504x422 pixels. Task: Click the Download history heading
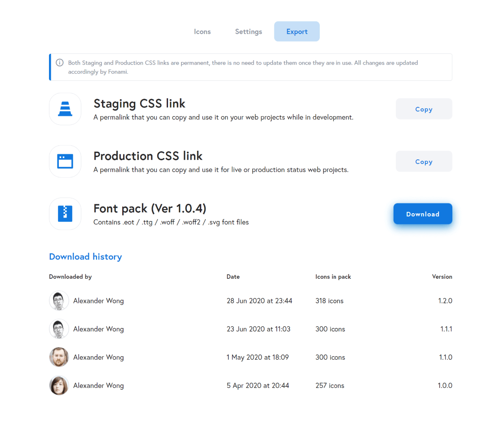(x=85, y=257)
